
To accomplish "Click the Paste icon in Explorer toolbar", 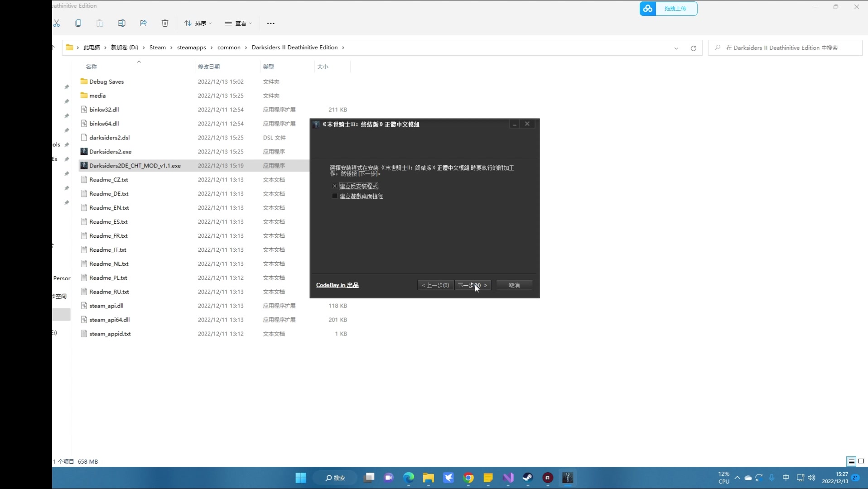I will coord(100,23).
